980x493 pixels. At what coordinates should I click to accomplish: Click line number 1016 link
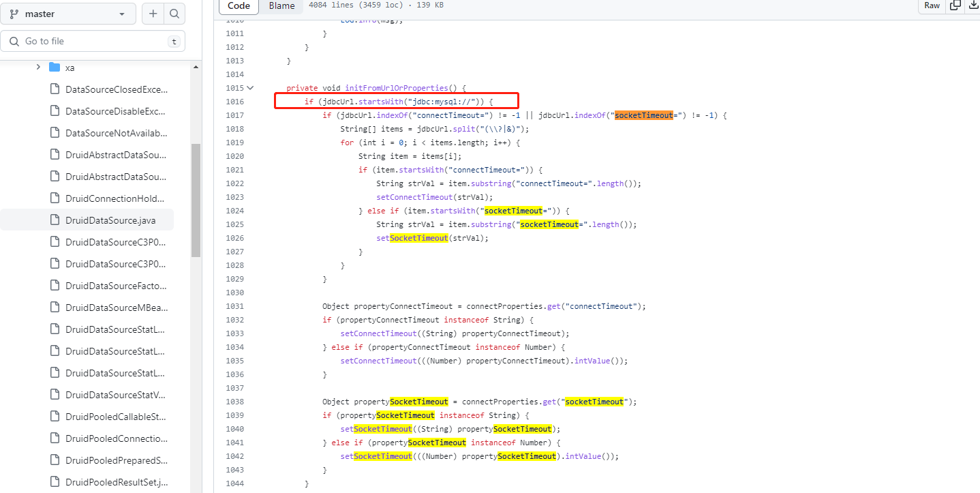point(235,101)
